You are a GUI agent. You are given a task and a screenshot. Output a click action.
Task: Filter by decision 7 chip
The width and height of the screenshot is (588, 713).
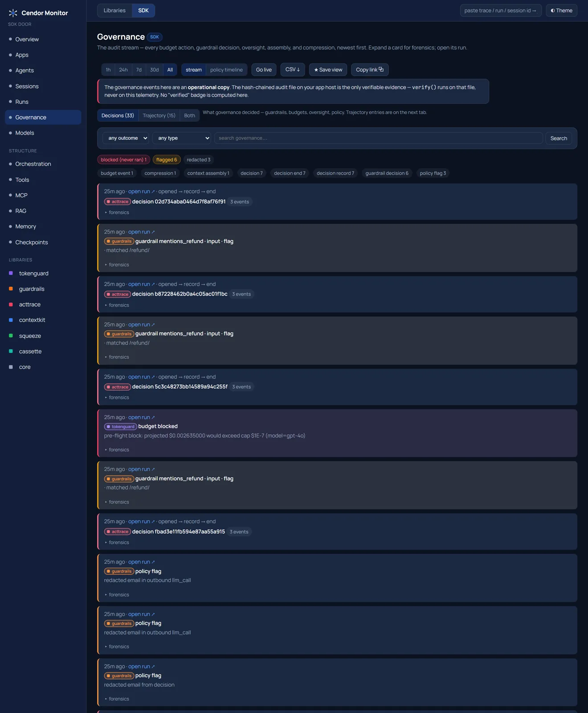click(x=252, y=173)
